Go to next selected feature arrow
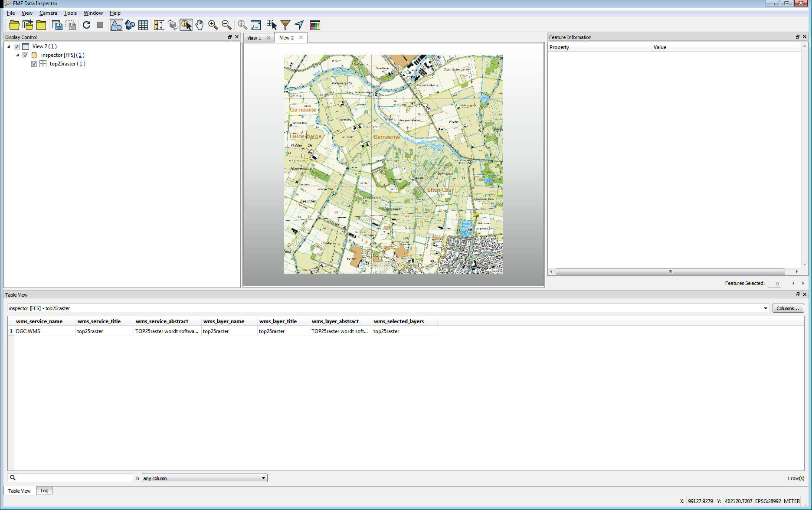This screenshot has height=510, width=812. (803, 283)
